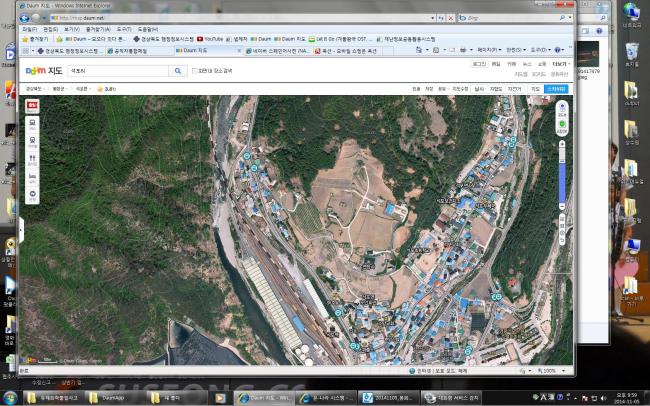The width and height of the screenshot is (650, 406).
Task: Zoom in using the plus button on the zoom bar
Action: pyautogui.click(x=562, y=144)
